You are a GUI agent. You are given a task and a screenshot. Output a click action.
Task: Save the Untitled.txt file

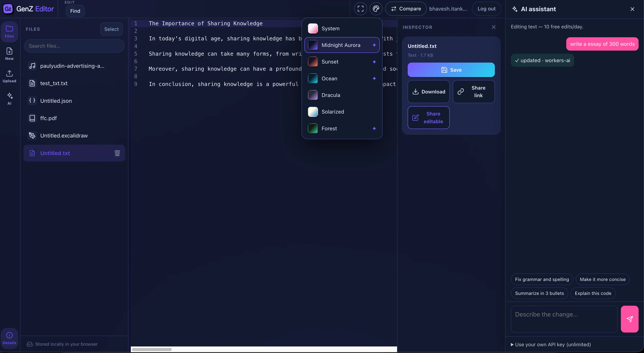[x=451, y=70]
